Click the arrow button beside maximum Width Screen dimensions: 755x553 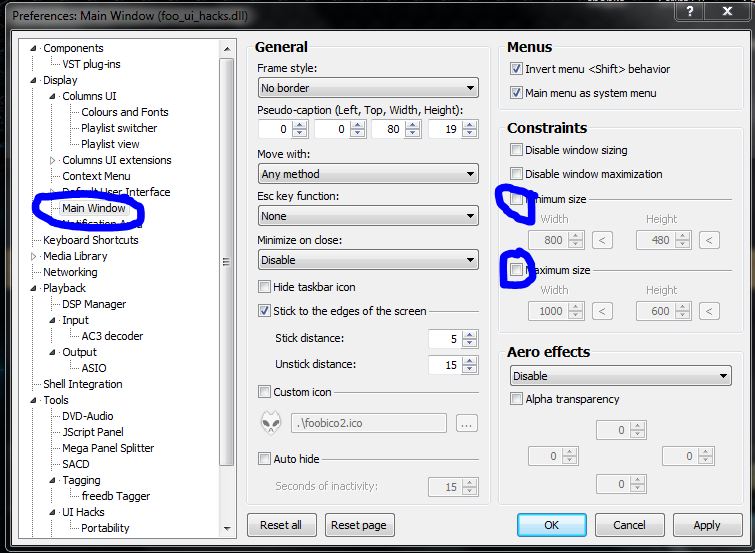coord(602,311)
